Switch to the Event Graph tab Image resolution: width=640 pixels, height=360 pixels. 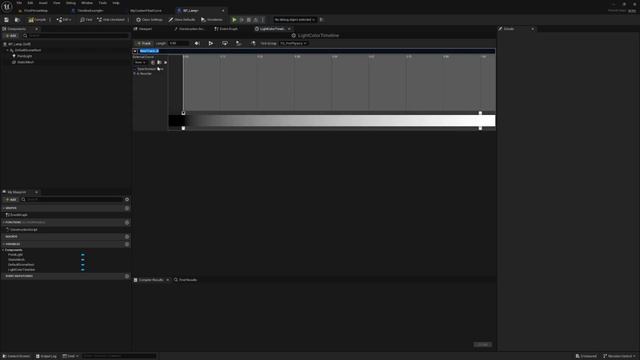226,29
